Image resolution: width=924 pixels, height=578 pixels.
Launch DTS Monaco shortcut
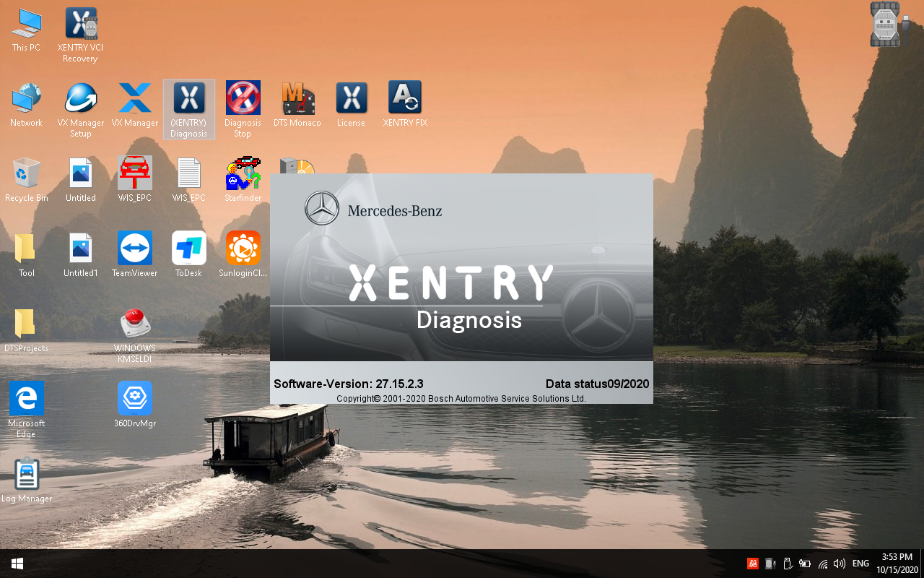pos(297,105)
